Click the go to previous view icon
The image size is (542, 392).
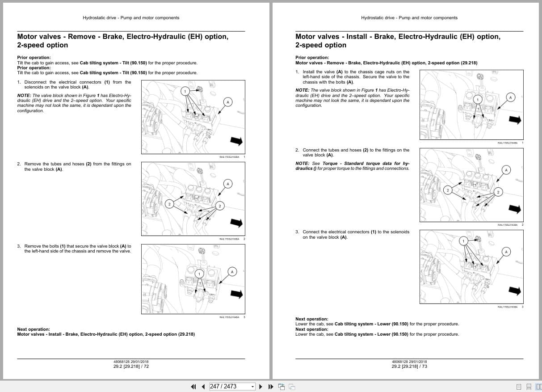tap(282, 387)
